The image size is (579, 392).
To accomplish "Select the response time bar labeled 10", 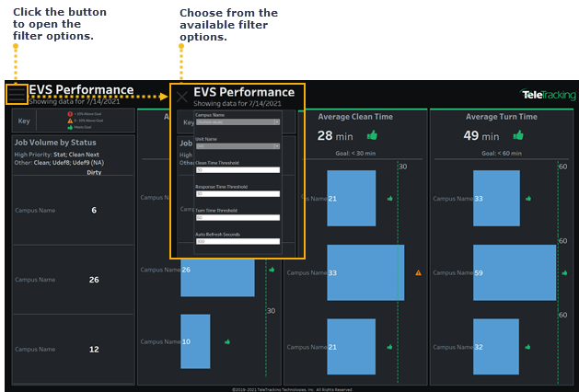I will pos(195,341).
